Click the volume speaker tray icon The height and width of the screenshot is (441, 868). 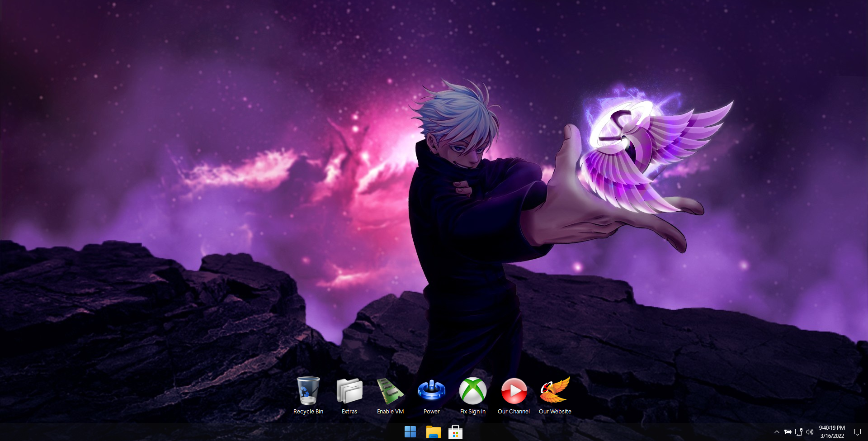pyautogui.click(x=810, y=432)
